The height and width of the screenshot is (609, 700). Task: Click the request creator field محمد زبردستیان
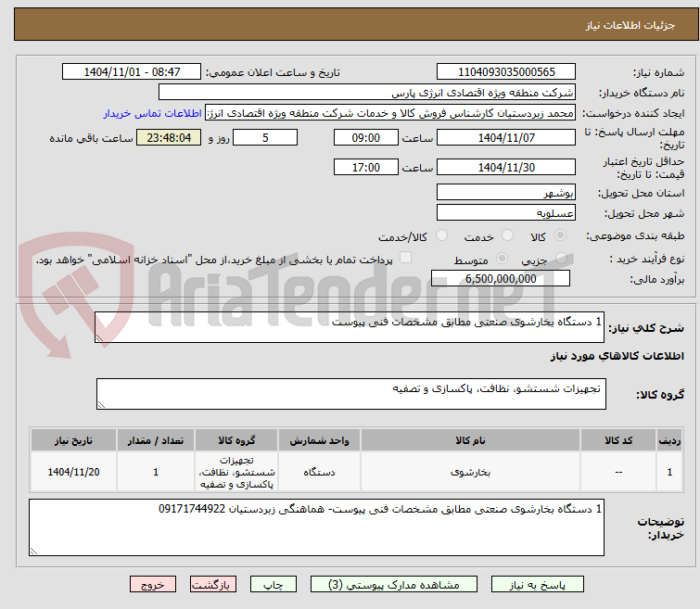pos(390,113)
